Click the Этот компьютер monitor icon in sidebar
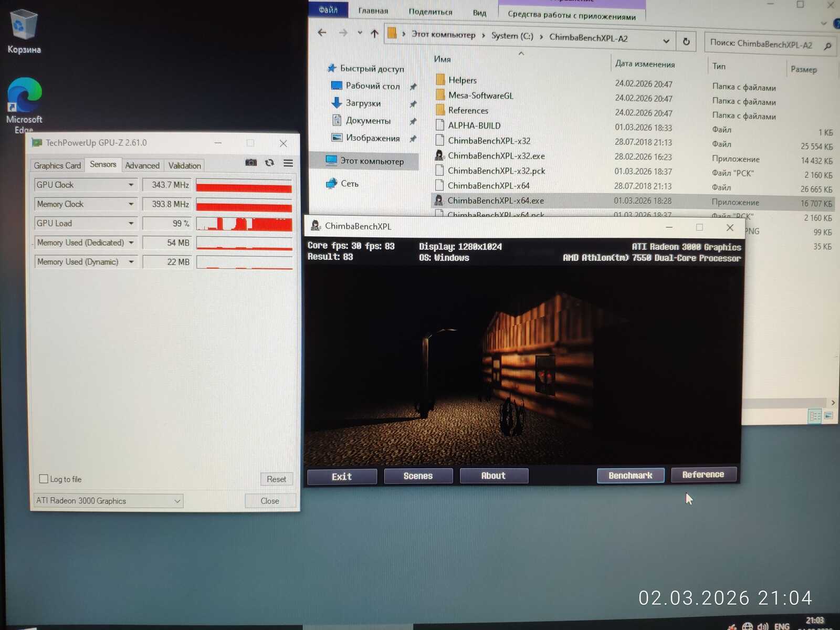The height and width of the screenshot is (630, 840). (x=331, y=160)
